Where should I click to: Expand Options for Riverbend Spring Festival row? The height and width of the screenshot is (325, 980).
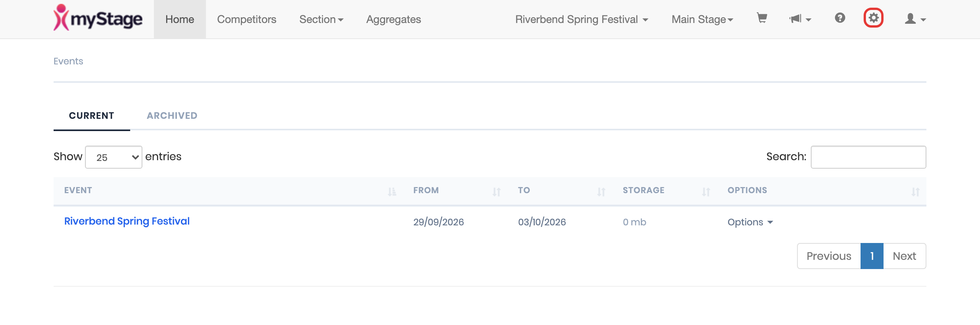coord(750,222)
